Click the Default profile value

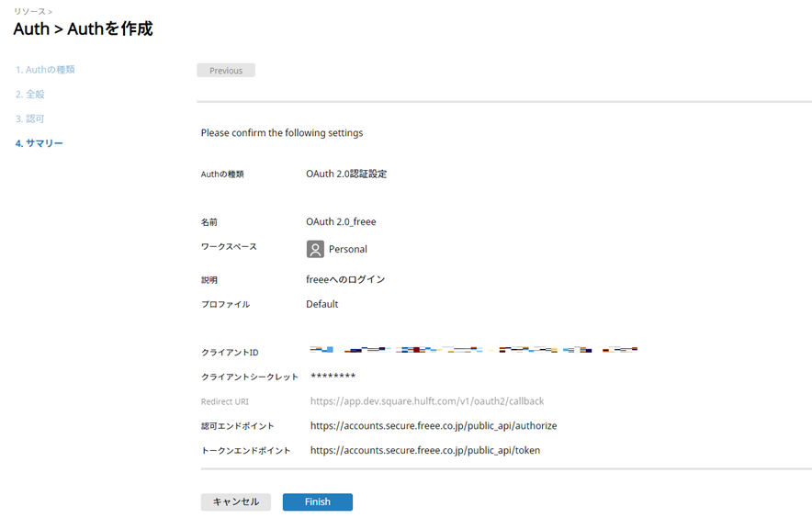click(x=321, y=304)
